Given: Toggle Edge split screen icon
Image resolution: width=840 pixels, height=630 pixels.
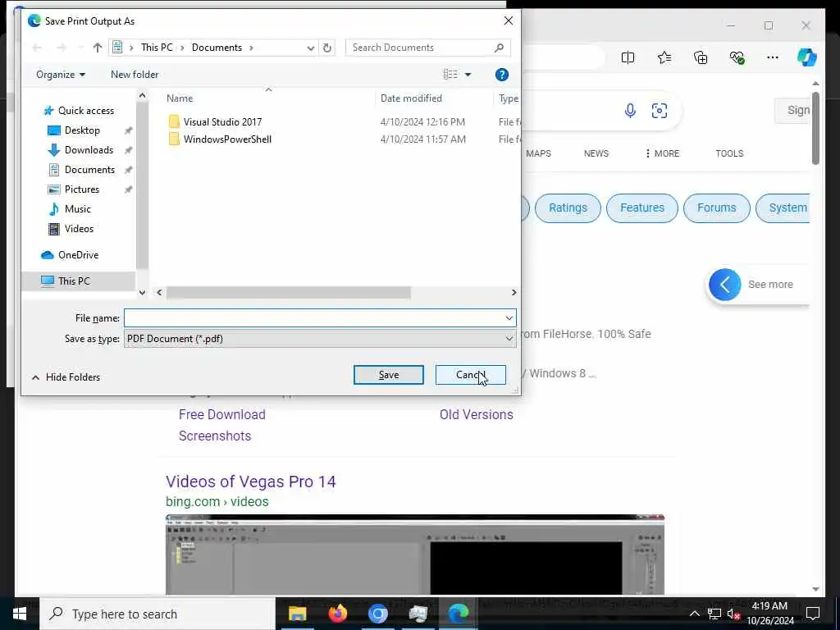Looking at the screenshot, I should coord(628,57).
